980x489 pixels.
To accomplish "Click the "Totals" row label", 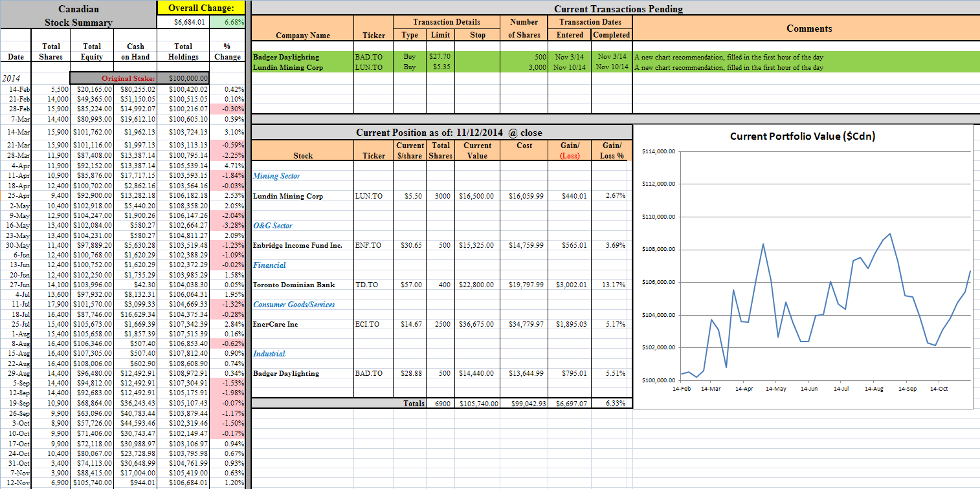I will point(414,403).
